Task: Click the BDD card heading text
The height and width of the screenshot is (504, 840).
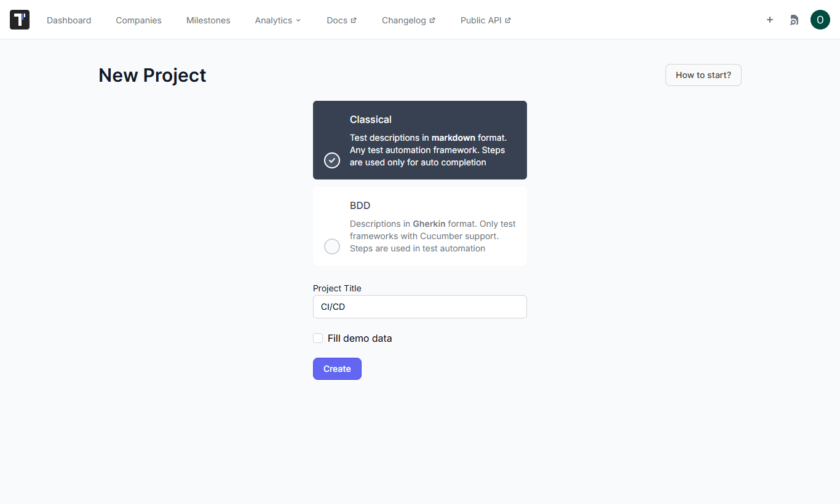Action: tap(360, 205)
